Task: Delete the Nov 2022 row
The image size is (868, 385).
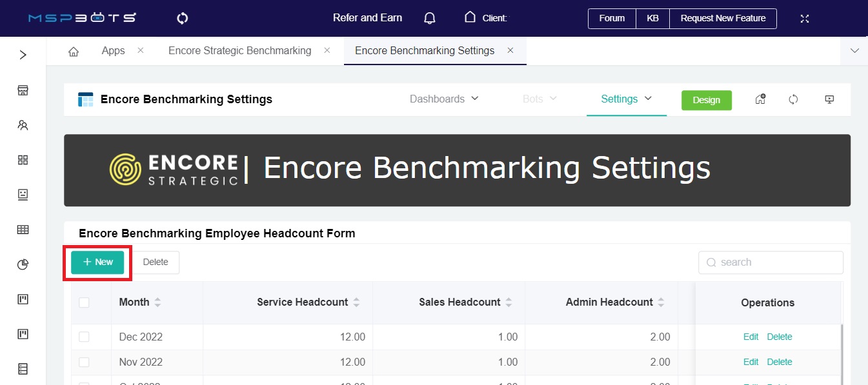Action: pyautogui.click(x=780, y=362)
